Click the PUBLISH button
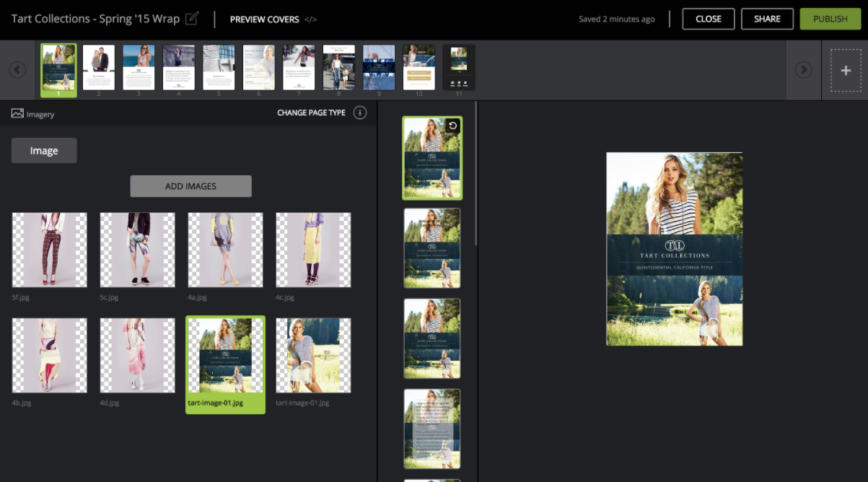This screenshot has height=482, width=868. [x=830, y=19]
